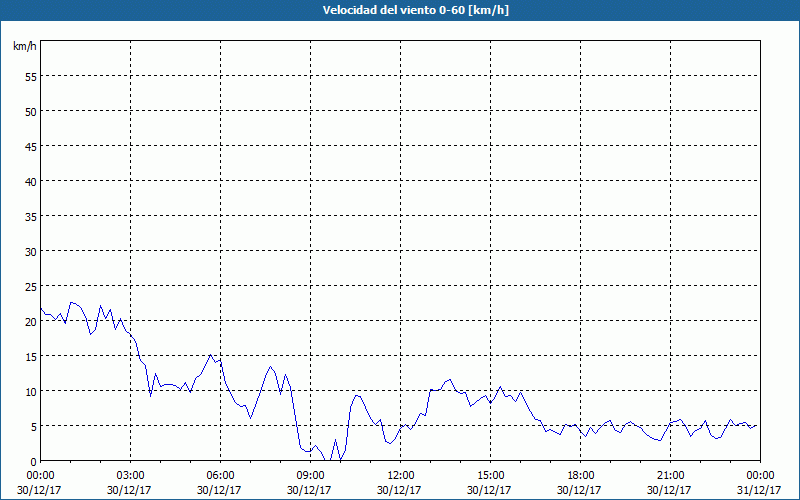Viewport: 800px width, 500px height.
Task: Click the 06:00 time axis label
Action: point(220,476)
